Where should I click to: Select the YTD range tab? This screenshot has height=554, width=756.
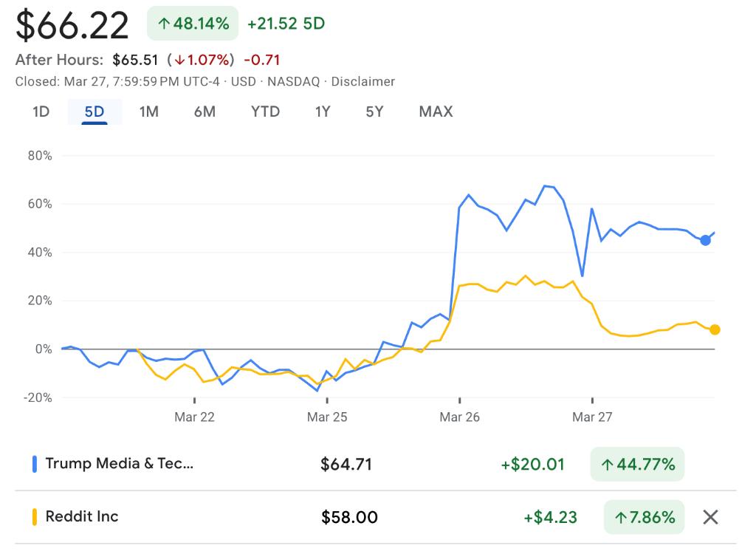click(265, 112)
